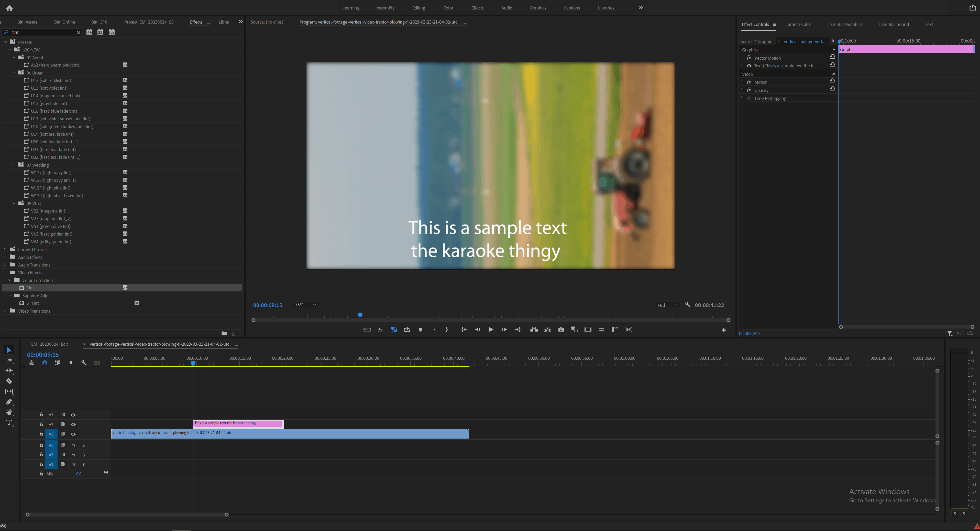Screen dimensions: 980x531
Task: Open the Program Monitor wrench settings
Action: (x=687, y=304)
